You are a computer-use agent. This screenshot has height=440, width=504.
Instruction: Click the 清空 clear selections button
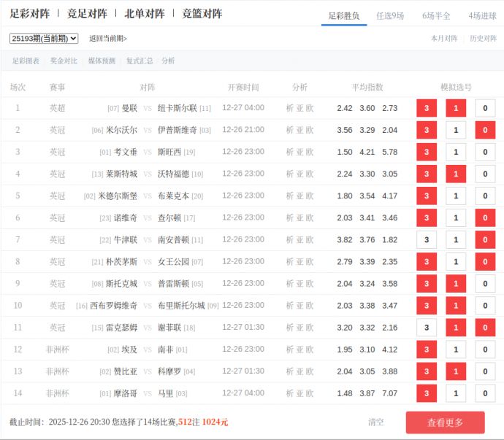coord(375,422)
